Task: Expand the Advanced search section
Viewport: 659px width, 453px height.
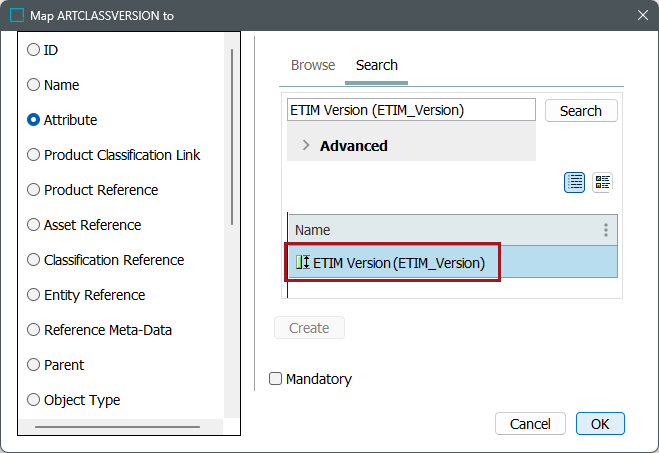Action: pyautogui.click(x=306, y=146)
